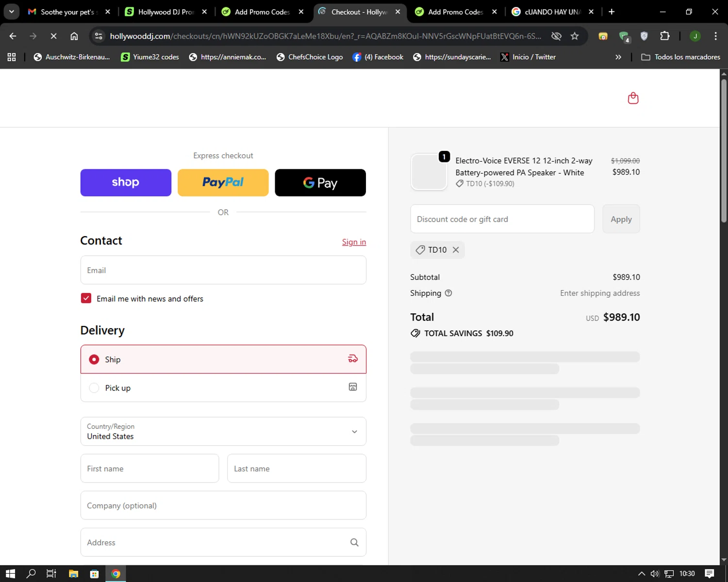
Task: Pay with PayPal express button
Action: [x=223, y=183]
